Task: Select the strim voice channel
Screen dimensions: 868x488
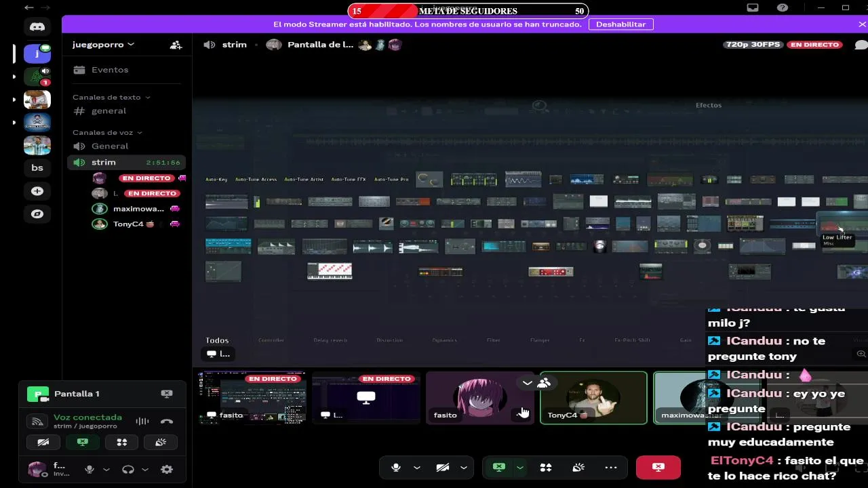Action: 125,163
